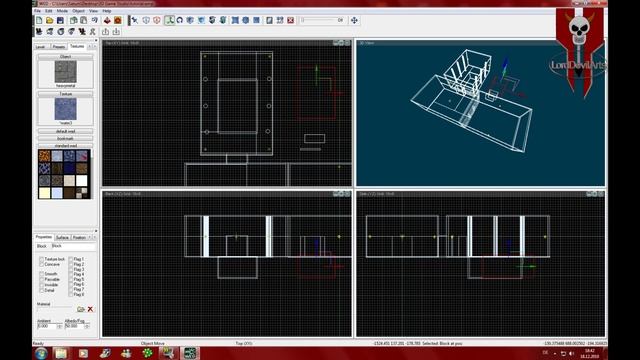Click the Open file folder icon
Screen dimensions: 640x360
pyautogui.click(x=49, y=20)
